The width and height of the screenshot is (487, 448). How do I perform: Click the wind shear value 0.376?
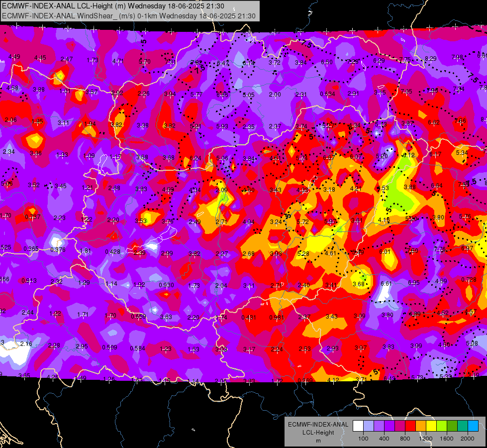tap(58, 250)
